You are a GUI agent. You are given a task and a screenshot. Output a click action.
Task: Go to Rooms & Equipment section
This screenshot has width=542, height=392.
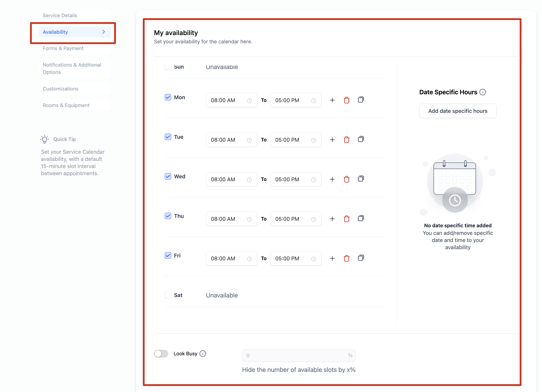point(66,105)
